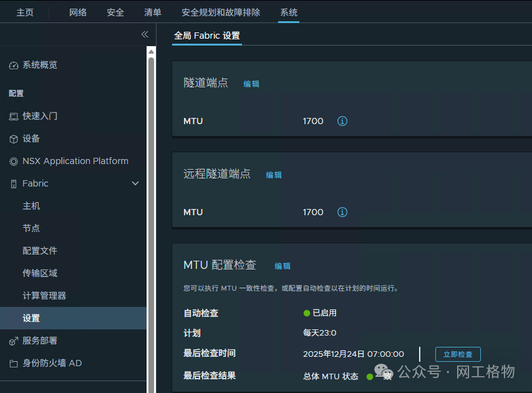
Task: Open the 网络 menu item
Action: (78, 11)
